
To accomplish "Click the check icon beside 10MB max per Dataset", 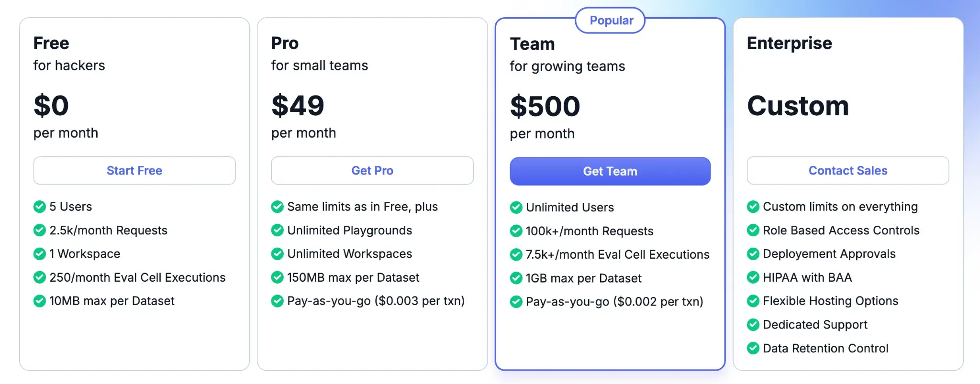I will coord(40,301).
